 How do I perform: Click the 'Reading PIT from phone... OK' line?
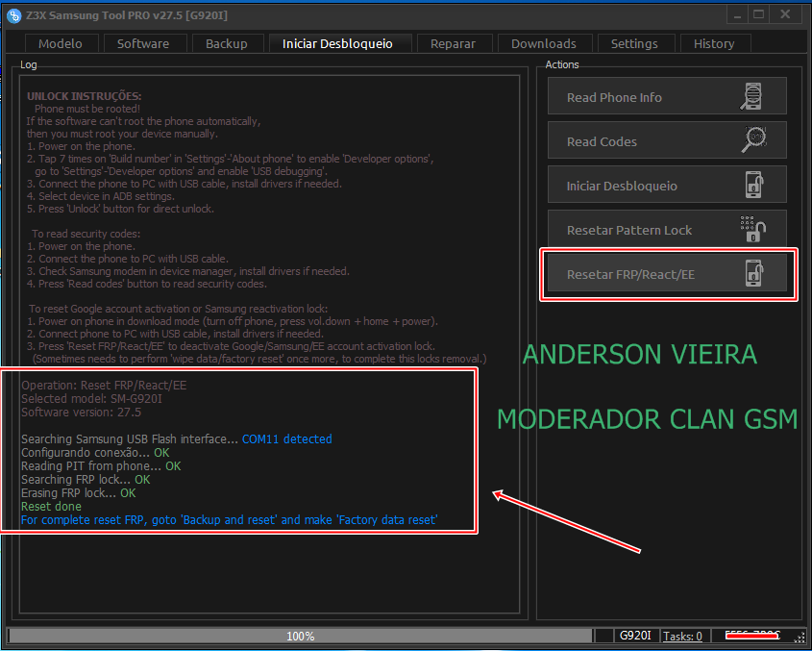click(x=101, y=466)
